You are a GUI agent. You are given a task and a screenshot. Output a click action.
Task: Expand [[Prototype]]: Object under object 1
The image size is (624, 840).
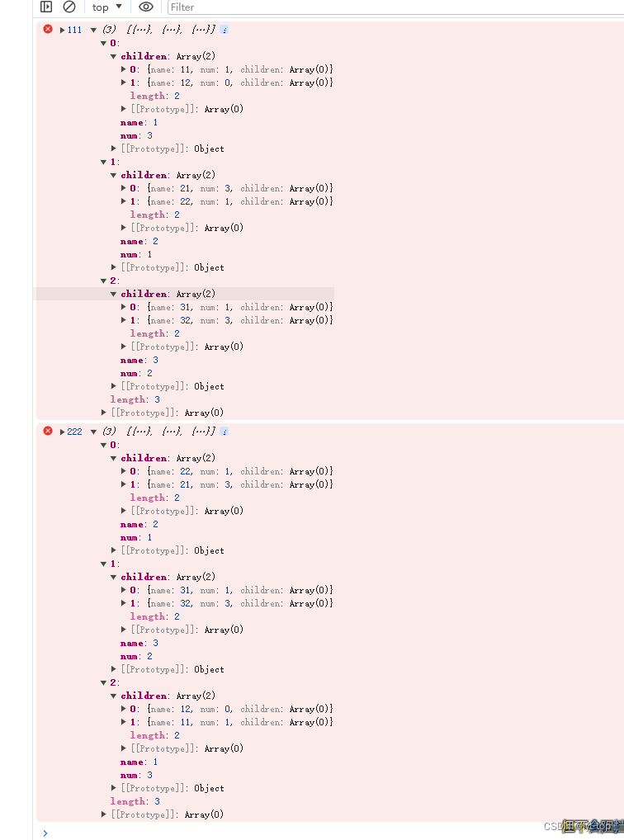click(x=113, y=267)
